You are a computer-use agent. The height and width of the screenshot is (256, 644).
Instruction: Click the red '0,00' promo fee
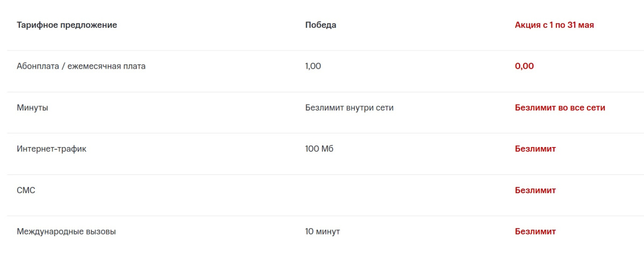click(x=524, y=66)
